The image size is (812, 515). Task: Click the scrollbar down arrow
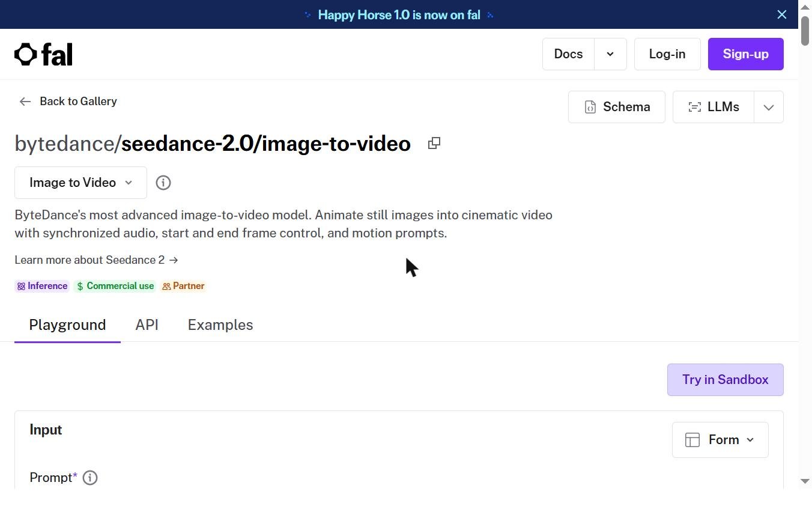(x=805, y=481)
